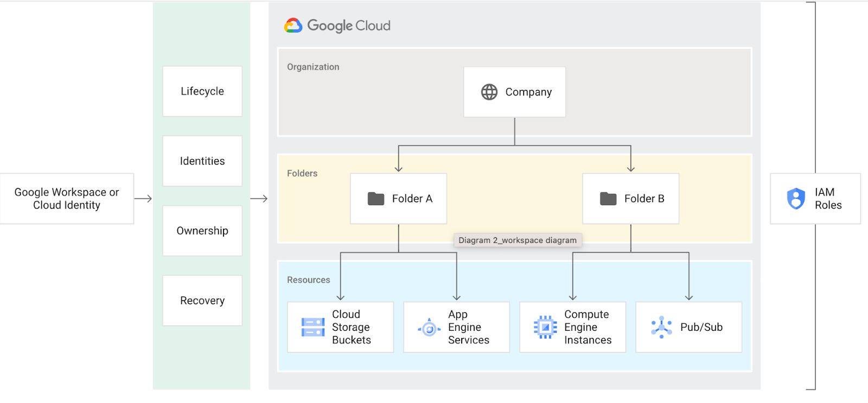Click the Google Cloud wordmark text
Image resolution: width=868 pixels, height=403 pixels.
coord(349,26)
